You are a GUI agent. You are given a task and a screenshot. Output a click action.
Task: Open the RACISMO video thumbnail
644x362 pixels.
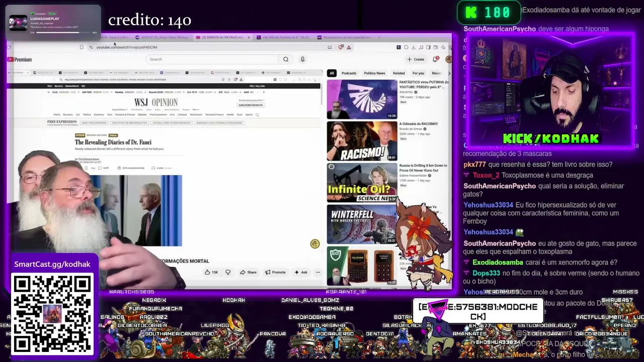(362, 141)
